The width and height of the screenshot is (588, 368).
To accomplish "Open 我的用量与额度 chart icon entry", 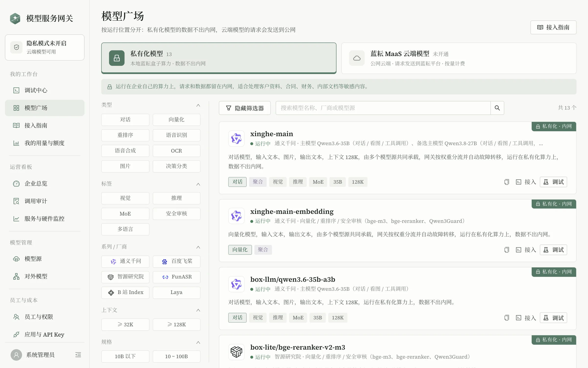I will [x=45, y=143].
